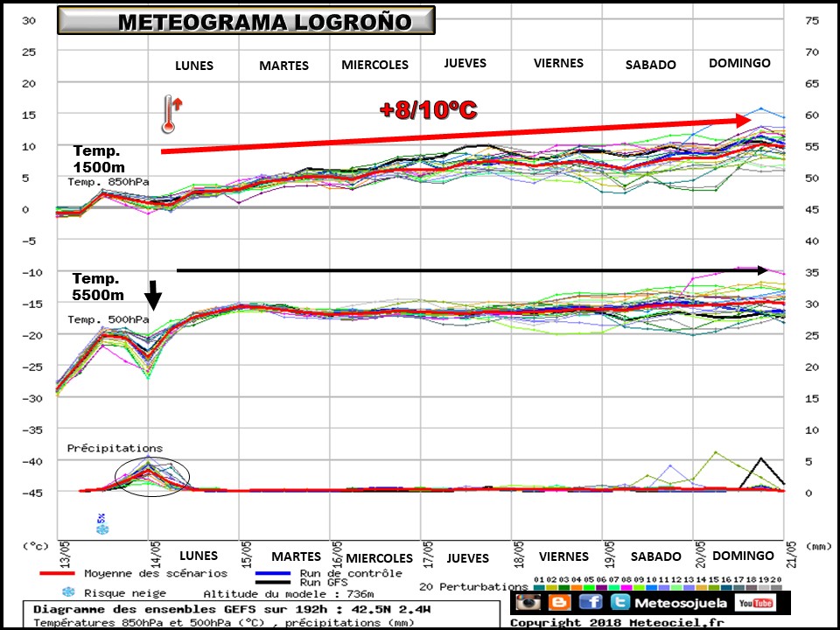Click the Run GFS label
Image resolution: width=840 pixels, height=630 pixels.
click(x=324, y=583)
